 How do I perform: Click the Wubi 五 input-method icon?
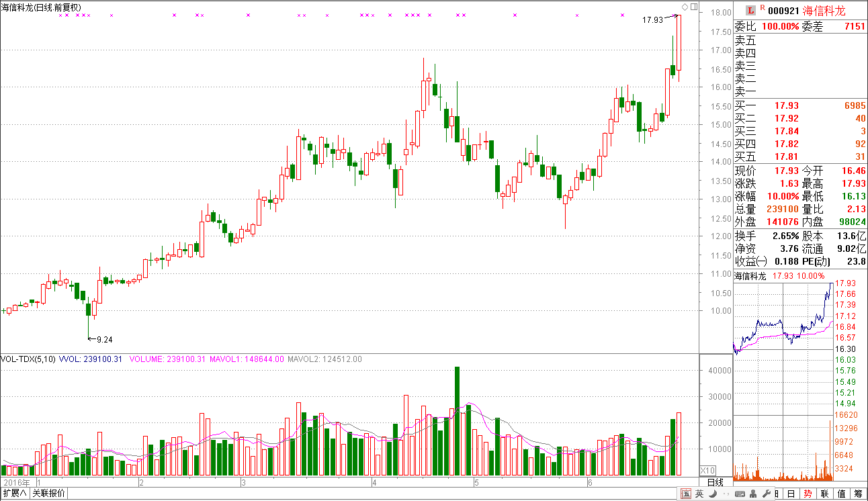click(x=686, y=494)
